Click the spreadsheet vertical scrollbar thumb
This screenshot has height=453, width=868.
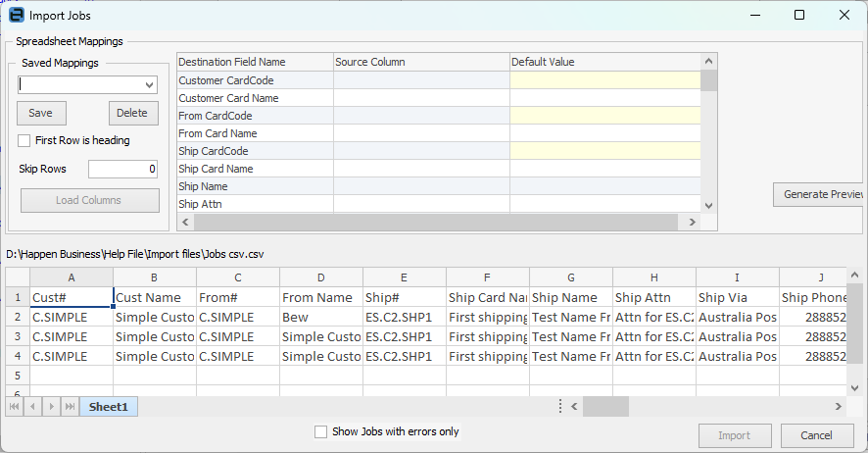point(854,323)
